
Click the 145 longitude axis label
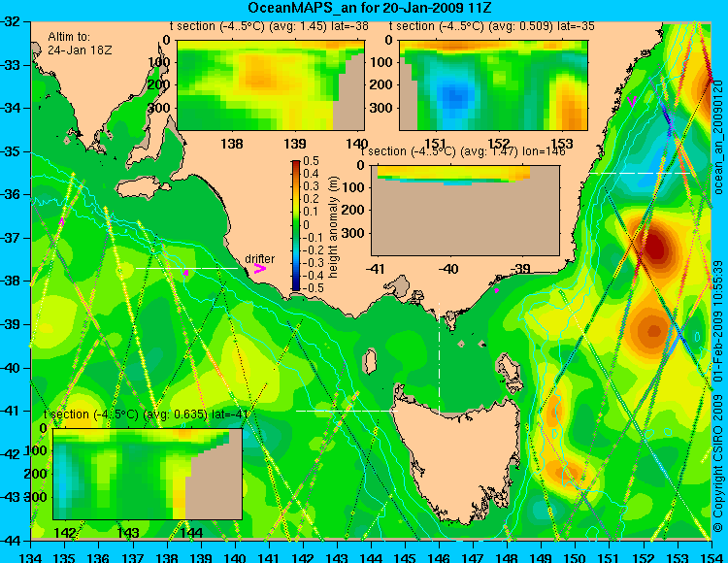[406, 557]
